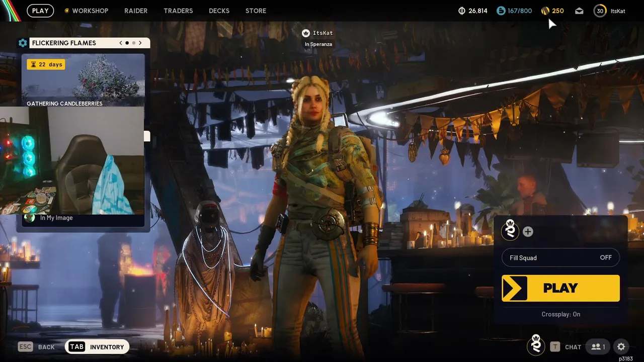This screenshot has width=644, height=362.
Task: Go to next event with right arrow
Action: [140, 43]
